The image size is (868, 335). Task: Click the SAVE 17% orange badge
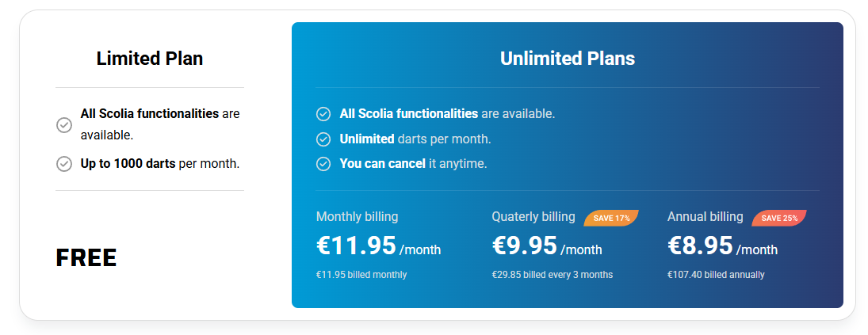(611, 218)
